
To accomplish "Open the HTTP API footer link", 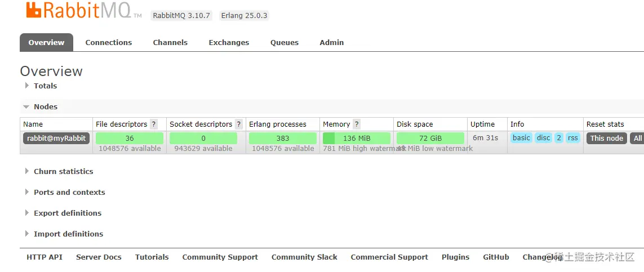I will 45,257.
